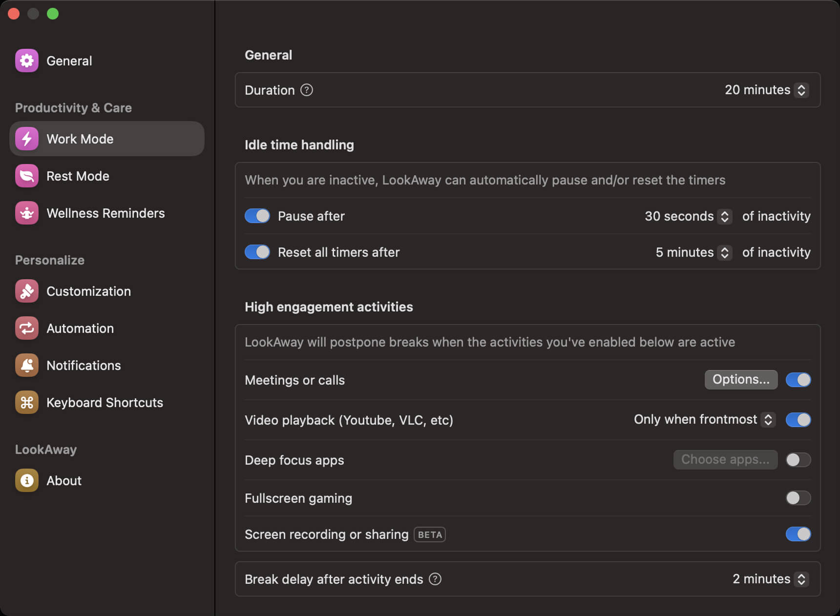Click the Work Mode lightning bolt icon

27,139
